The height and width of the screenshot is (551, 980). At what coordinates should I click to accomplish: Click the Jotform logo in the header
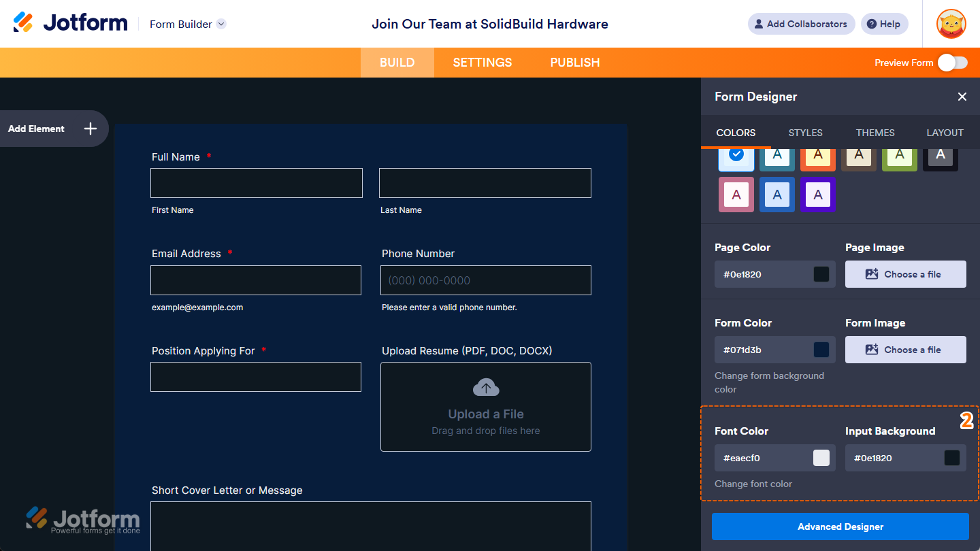[70, 23]
